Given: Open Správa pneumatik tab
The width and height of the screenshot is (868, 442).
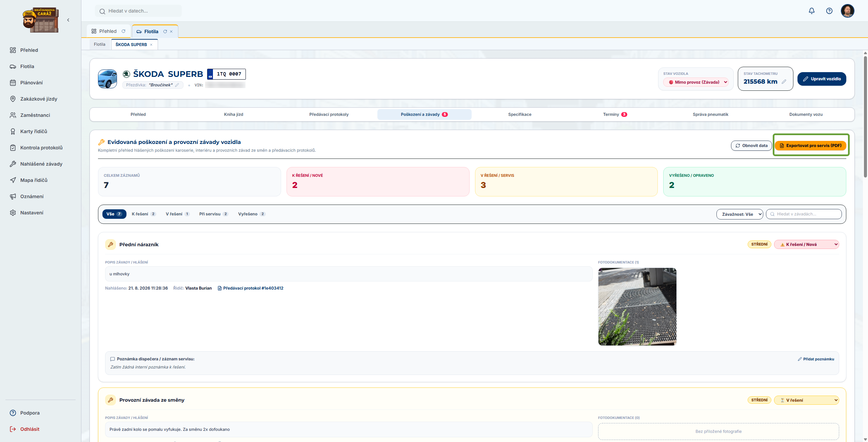Looking at the screenshot, I should 710,114.
